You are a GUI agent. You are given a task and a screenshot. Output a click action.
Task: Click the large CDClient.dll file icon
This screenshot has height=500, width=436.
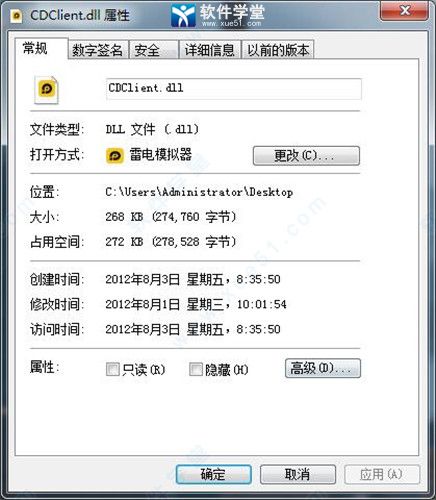click(47, 90)
